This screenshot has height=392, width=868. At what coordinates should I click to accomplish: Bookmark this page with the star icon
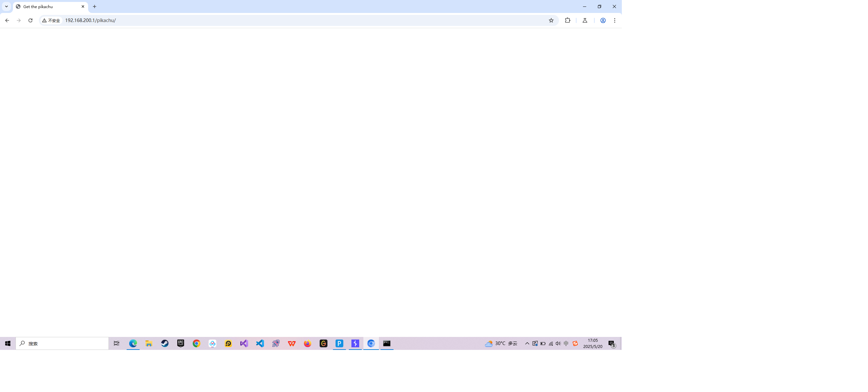(551, 20)
